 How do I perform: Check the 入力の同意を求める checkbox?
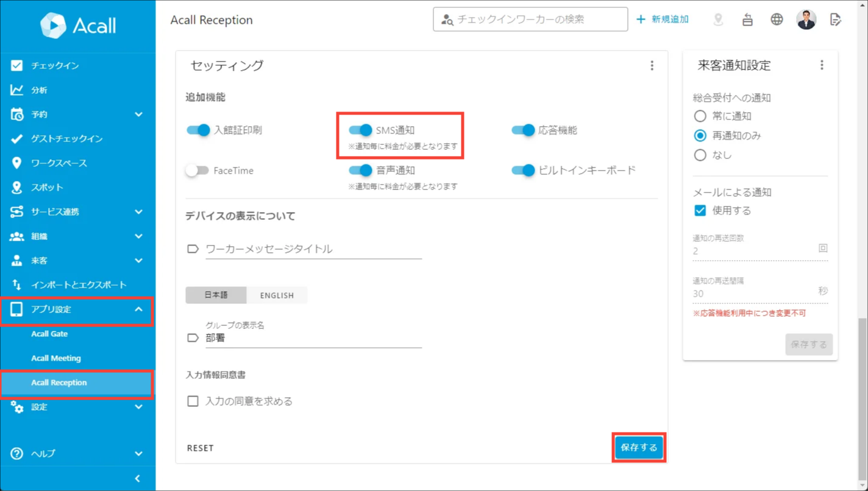(193, 401)
